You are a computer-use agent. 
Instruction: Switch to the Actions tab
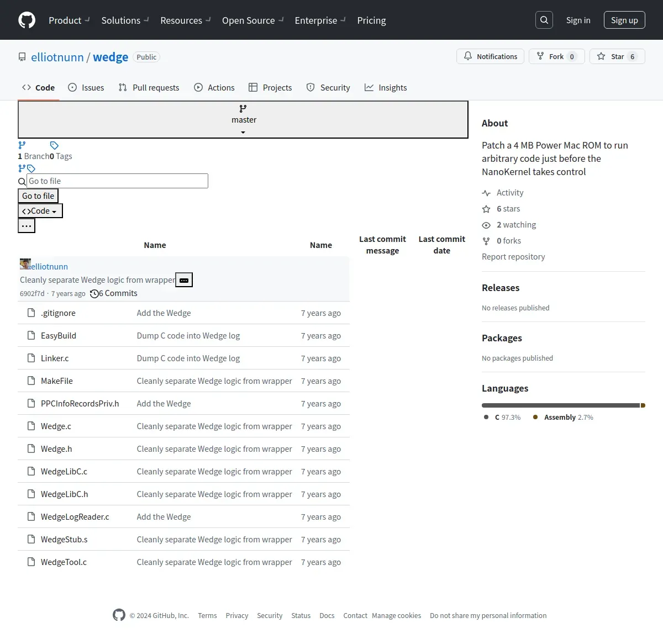tap(214, 87)
